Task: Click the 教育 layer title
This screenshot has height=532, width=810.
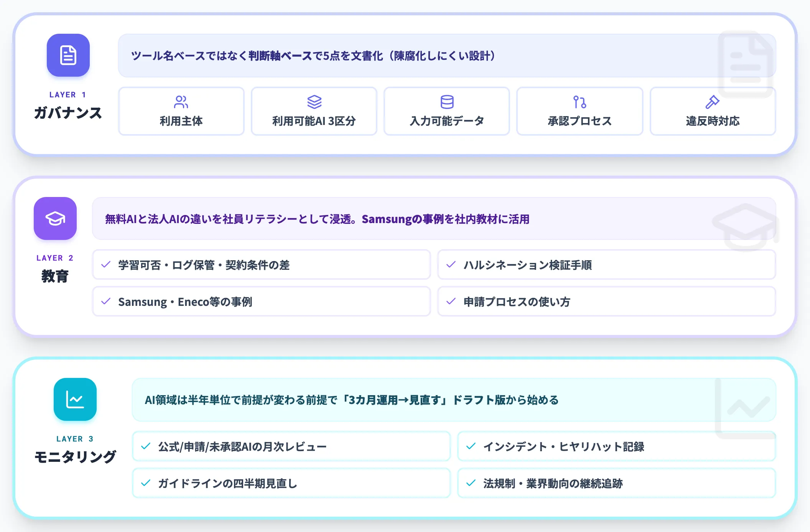Action: click(x=55, y=276)
